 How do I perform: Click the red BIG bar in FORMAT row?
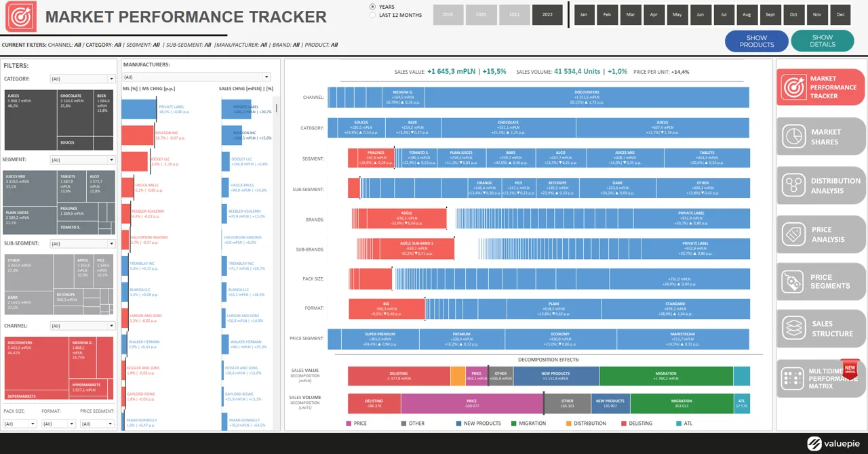[x=387, y=309]
